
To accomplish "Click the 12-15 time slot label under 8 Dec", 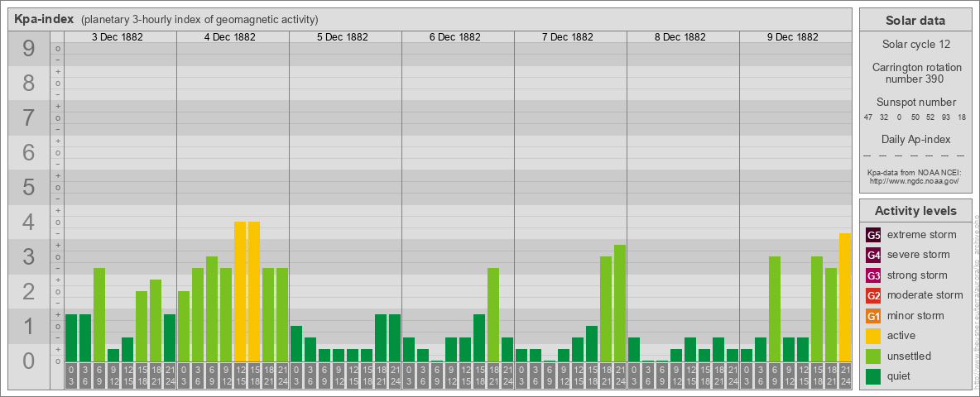I will (x=690, y=375).
